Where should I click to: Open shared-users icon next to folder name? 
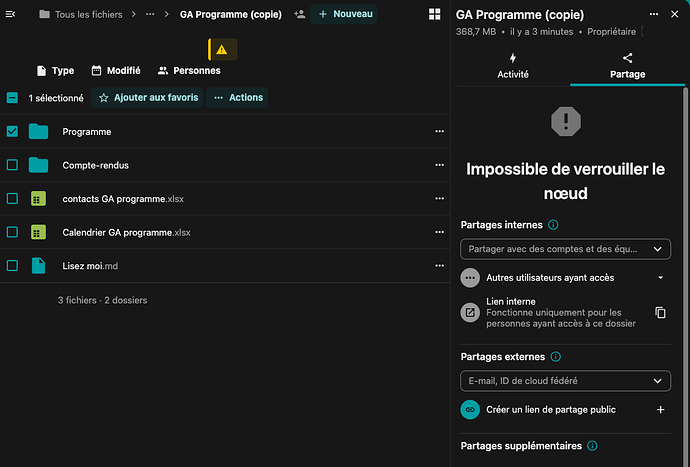coord(300,15)
